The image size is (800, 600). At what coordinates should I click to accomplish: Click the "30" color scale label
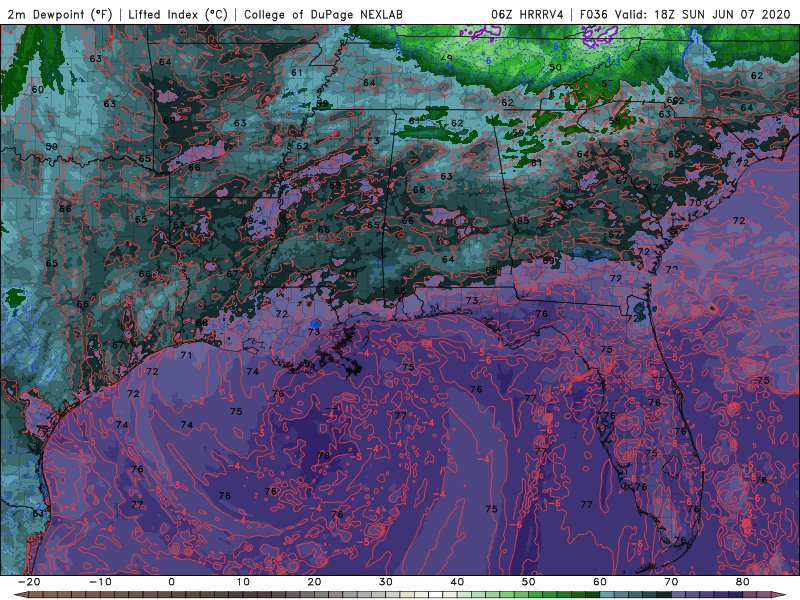tap(386, 582)
